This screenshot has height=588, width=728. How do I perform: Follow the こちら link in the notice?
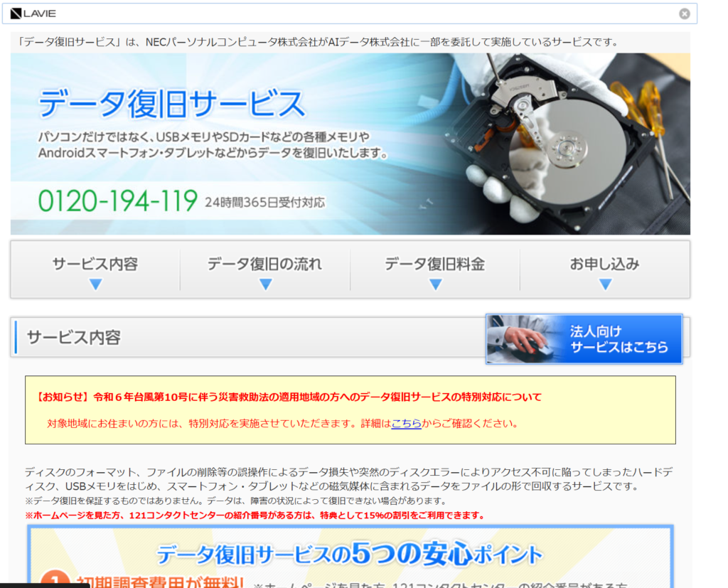[406, 424]
